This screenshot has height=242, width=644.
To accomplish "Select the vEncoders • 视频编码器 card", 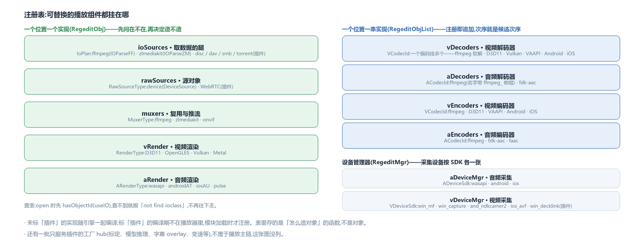I will click(481, 106).
